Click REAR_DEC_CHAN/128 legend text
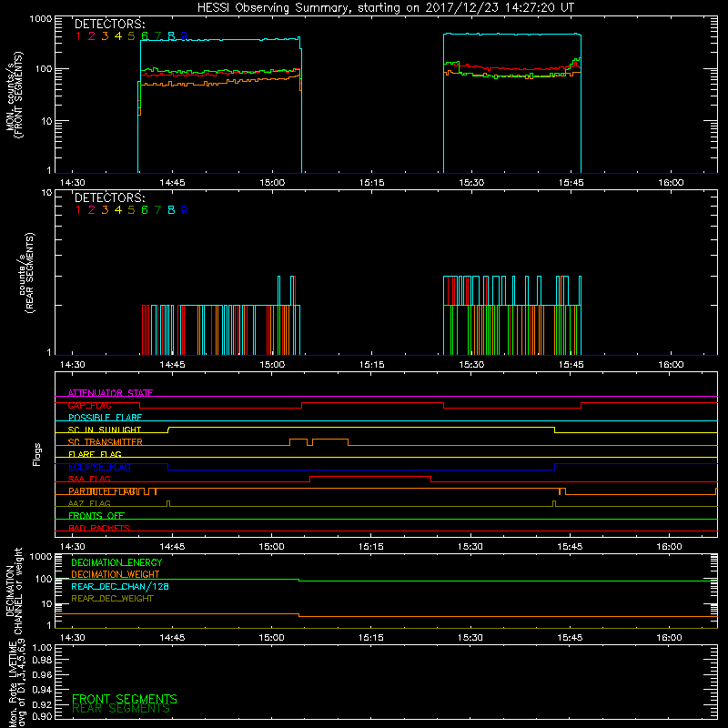728x728 pixels. 120,587
